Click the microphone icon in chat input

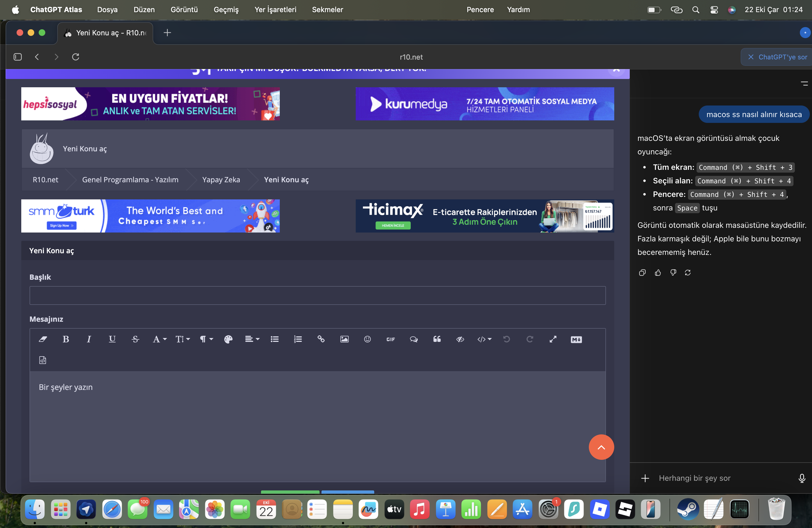tap(802, 478)
